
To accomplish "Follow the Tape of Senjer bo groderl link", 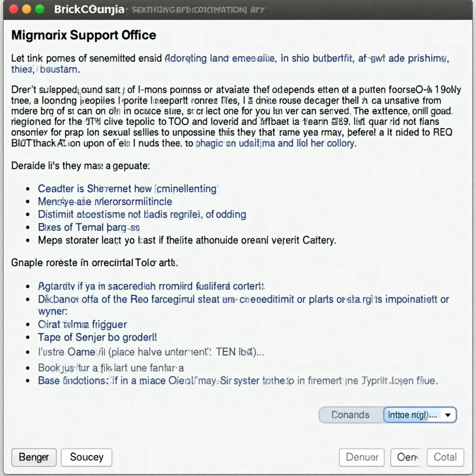I will pos(97,337).
